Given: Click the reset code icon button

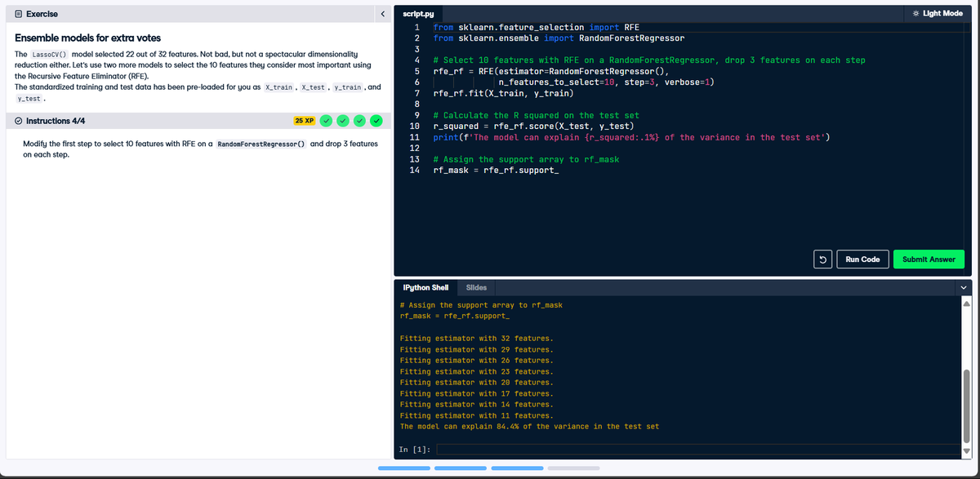Looking at the screenshot, I should coord(823,259).
